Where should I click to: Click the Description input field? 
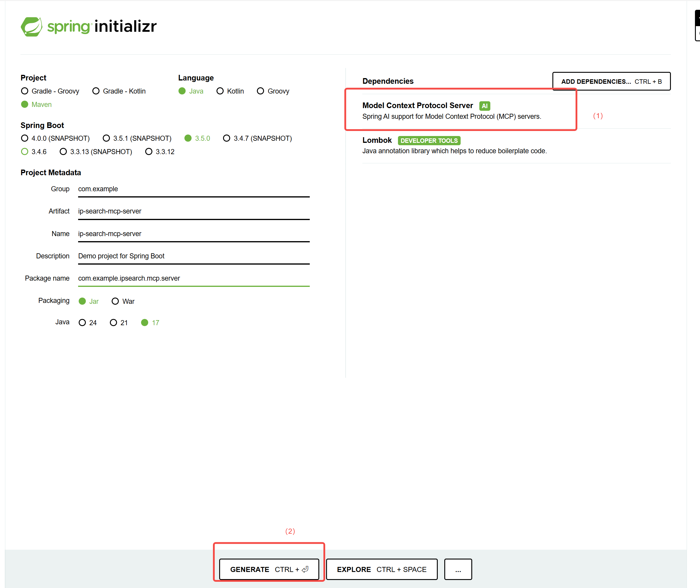tap(194, 256)
